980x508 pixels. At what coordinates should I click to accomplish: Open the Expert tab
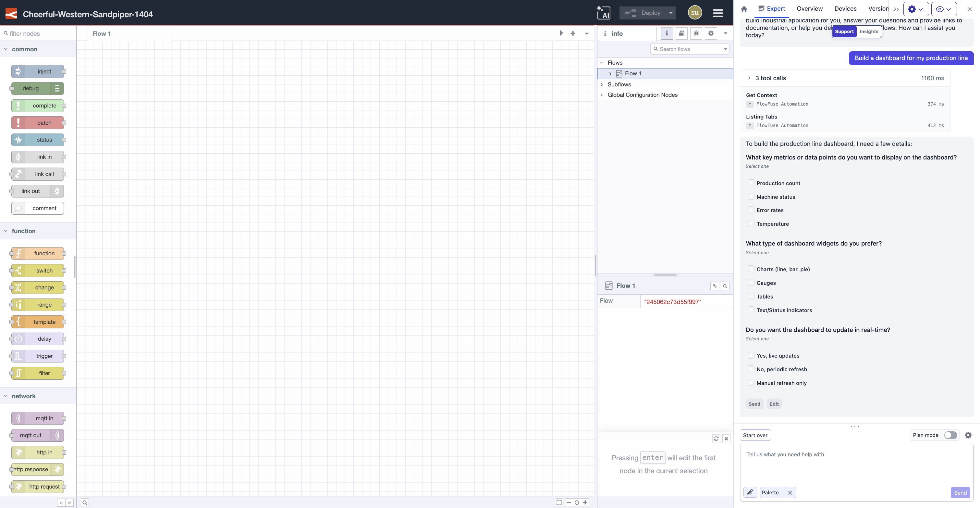pos(771,9)
